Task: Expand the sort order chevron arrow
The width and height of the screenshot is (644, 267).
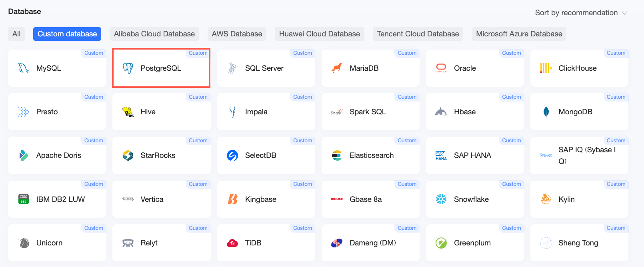Action: click(624, 13)
